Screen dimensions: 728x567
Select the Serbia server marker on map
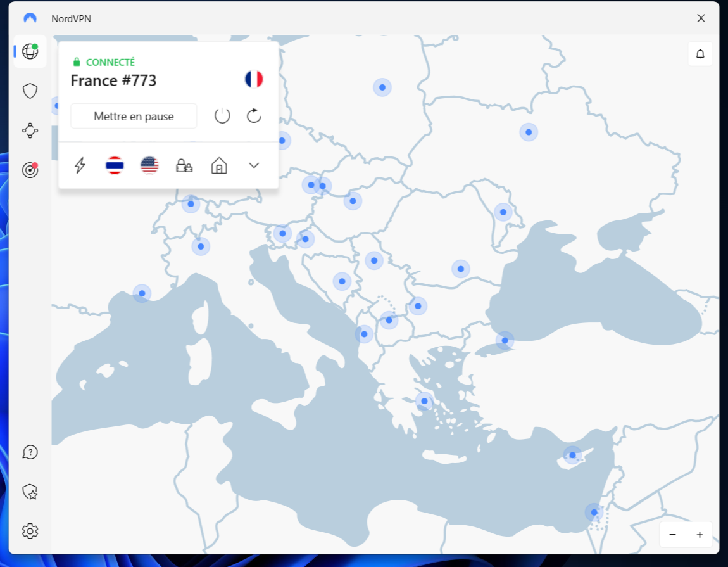point(374,261)
